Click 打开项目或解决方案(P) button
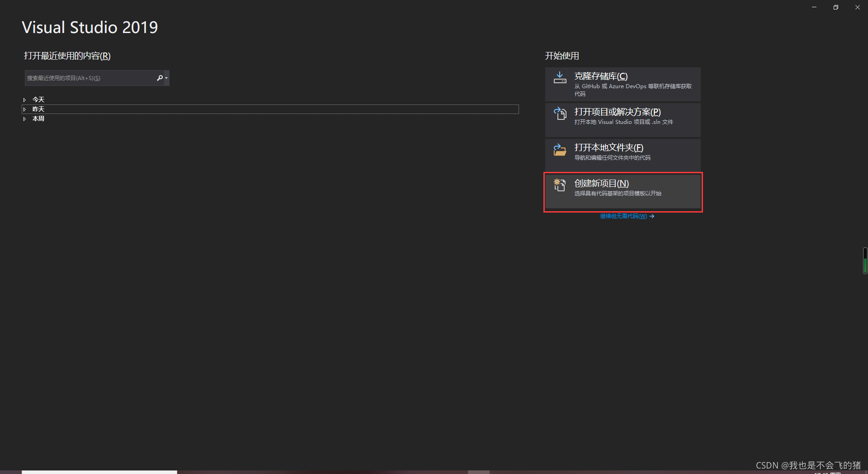868x474 pixels. [623, 120]
